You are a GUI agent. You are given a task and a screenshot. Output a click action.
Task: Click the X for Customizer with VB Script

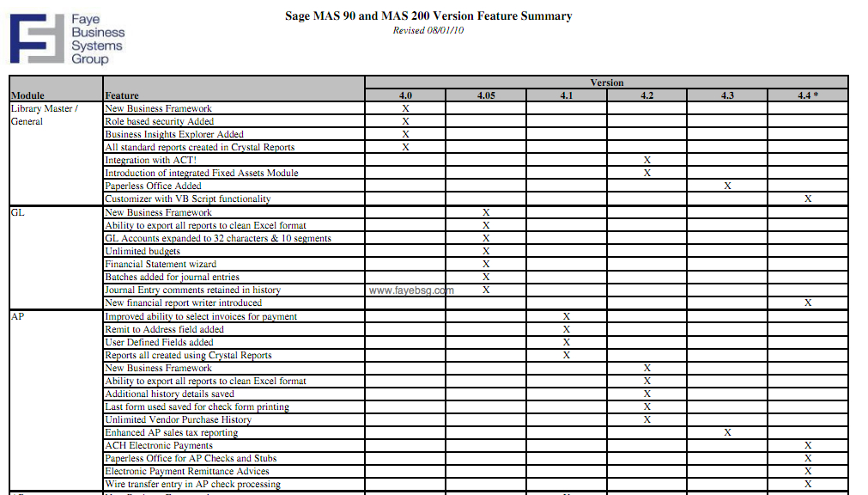point(808,199)
